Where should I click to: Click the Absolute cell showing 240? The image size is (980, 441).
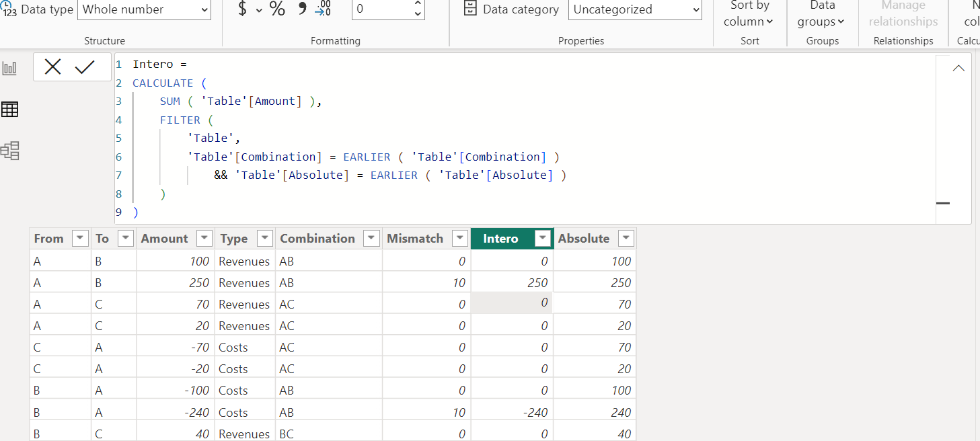coord(594,413)
